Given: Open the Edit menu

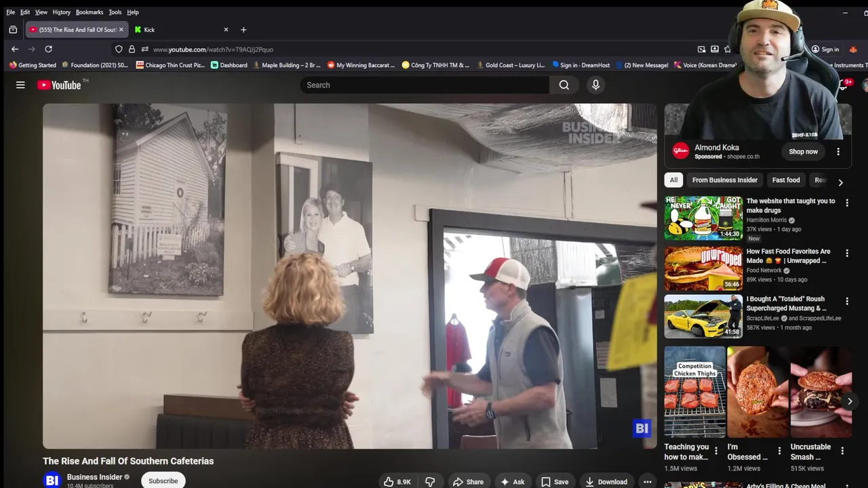Looking at the screenshot, I should click(x=25, y=12).
